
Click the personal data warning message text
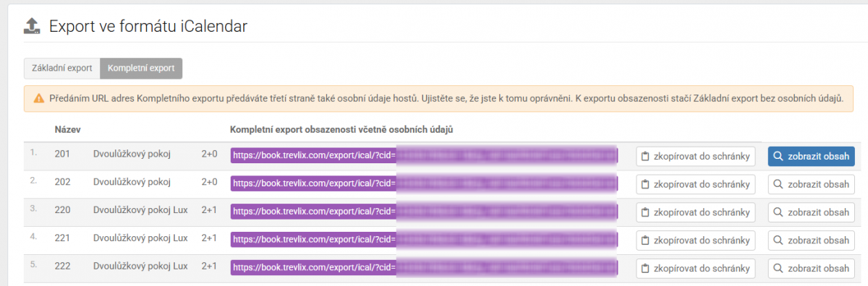[446, 98]
